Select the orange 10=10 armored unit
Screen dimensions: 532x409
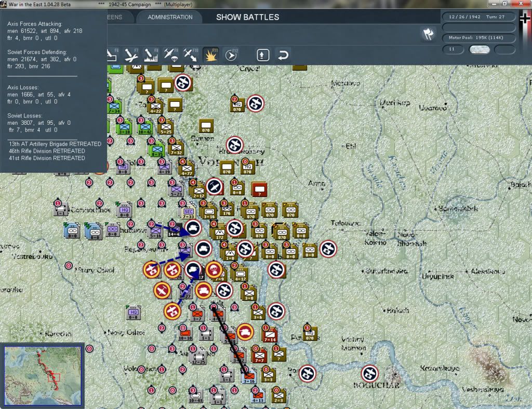[185, 334]
